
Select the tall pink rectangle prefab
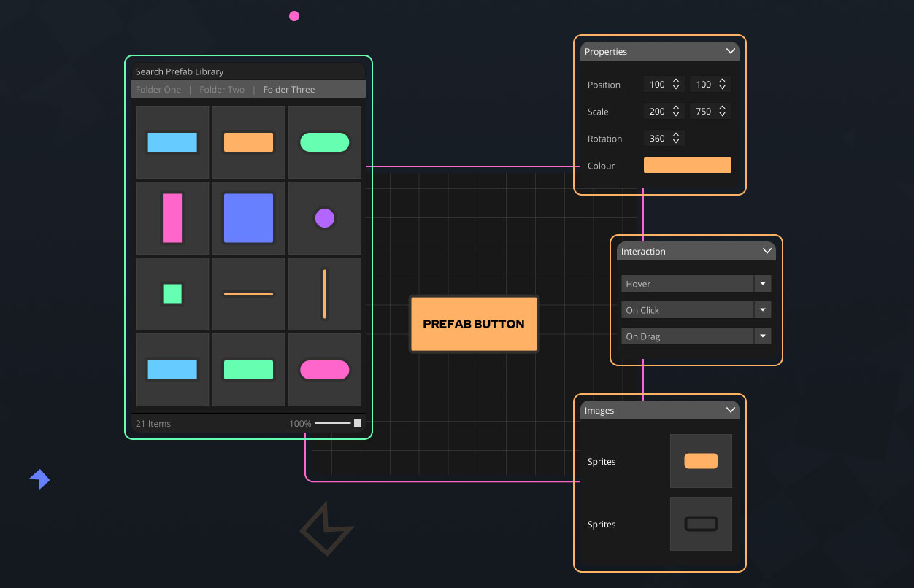tap(172, 218)
